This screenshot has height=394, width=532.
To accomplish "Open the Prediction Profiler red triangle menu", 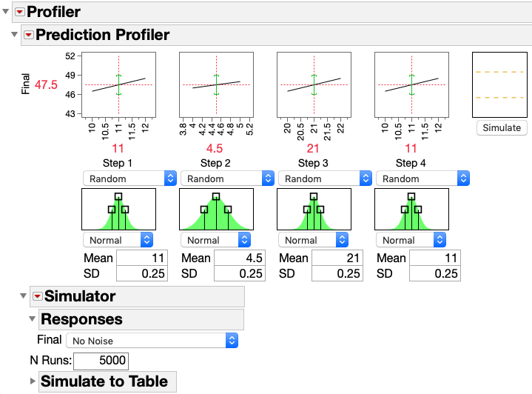I will pyautogui.click(x=28, y=35).
